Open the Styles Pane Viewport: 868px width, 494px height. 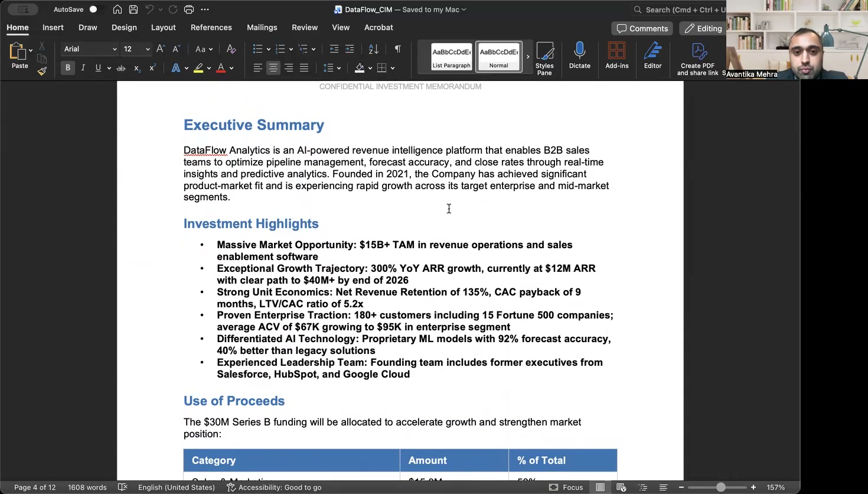[x=544, y=58]
